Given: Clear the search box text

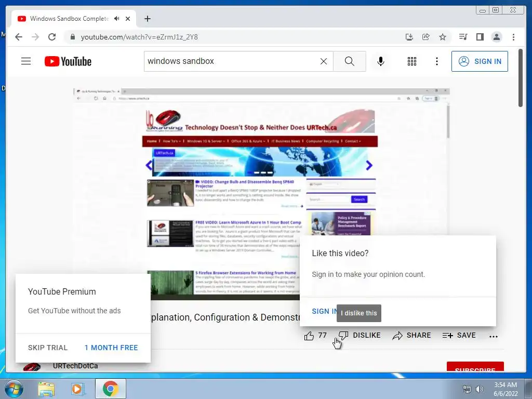Looking at the screenshot, I should pyautogui.click(x=324, y=61).
